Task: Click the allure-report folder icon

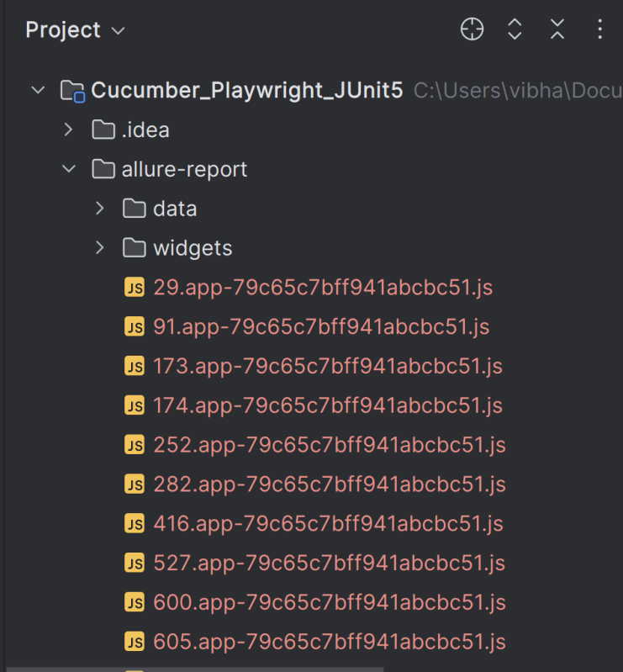Action: [x=103, y=169]
